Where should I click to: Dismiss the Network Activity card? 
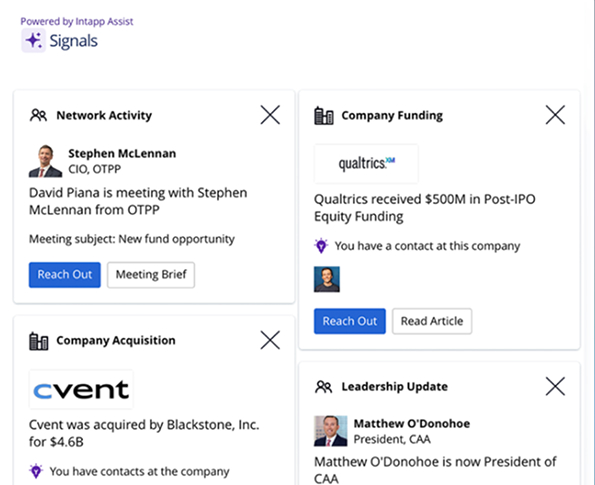point(270,115)
